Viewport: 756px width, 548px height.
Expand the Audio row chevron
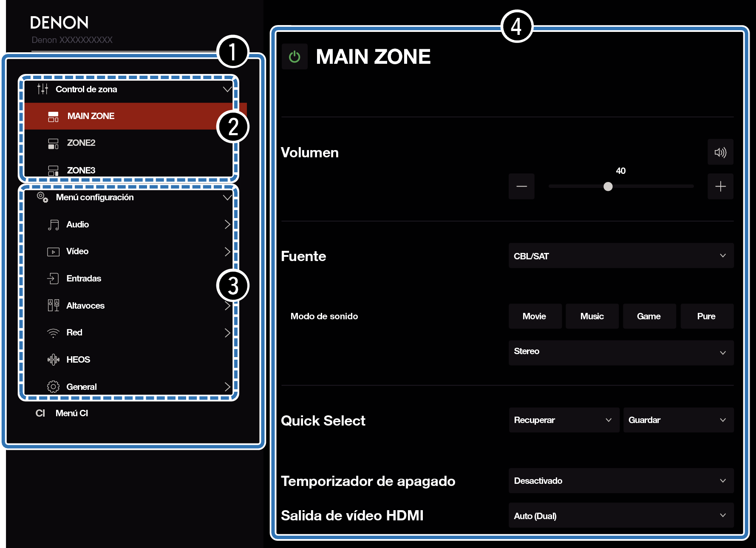pyautogui.click(x=227, y=224)
